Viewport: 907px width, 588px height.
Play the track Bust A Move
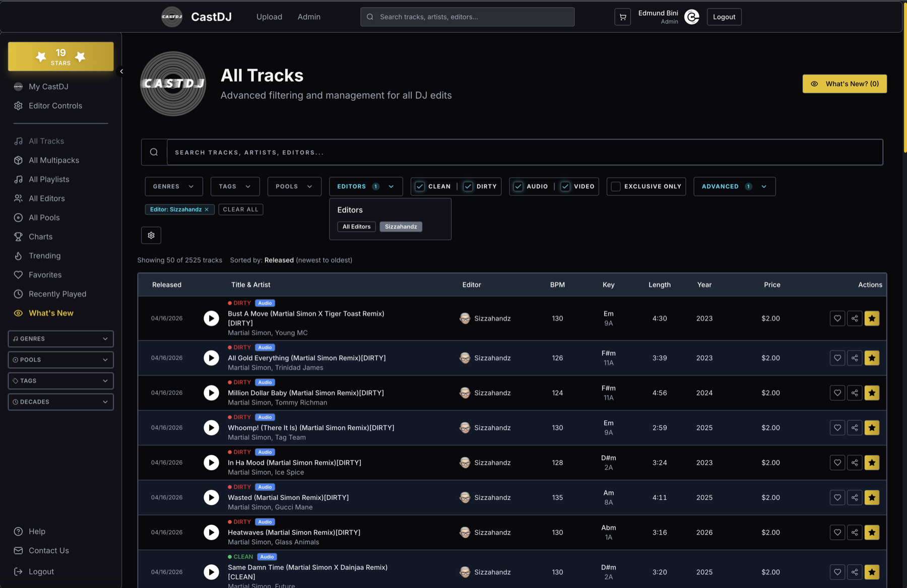211,318
